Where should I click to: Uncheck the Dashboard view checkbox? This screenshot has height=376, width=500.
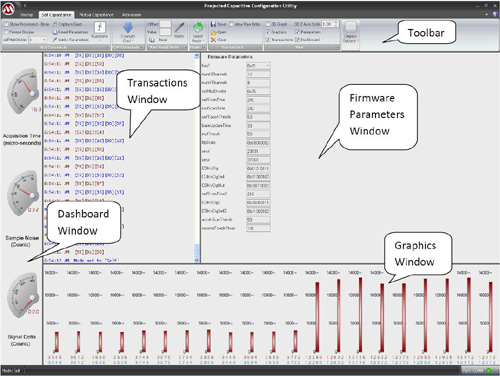[x=297, y=40]
